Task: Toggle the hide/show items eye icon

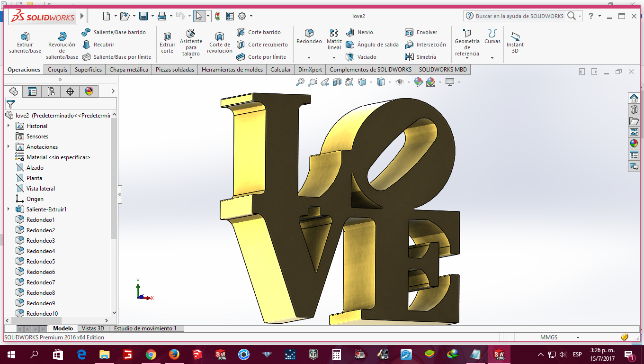Action: [x=400, y=82]
